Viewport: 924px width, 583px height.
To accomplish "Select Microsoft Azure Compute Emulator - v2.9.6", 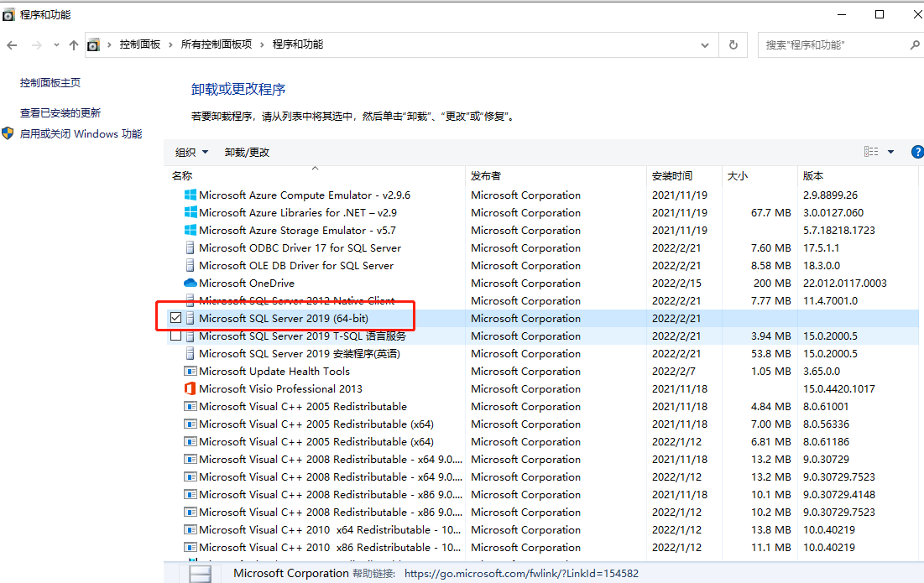I will click(305, 195).
